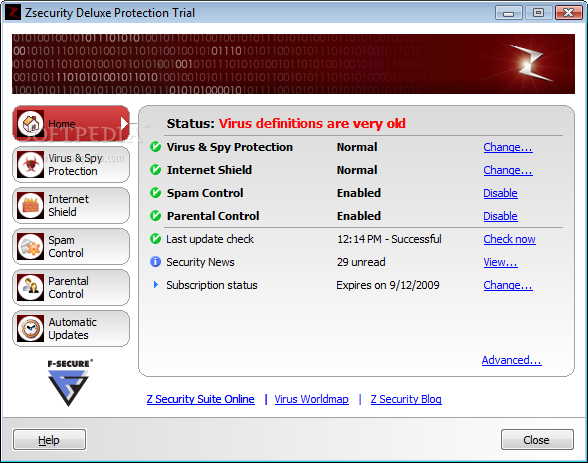
Task: Click green check beside Internet Shield
Action: tap(155, 170)
